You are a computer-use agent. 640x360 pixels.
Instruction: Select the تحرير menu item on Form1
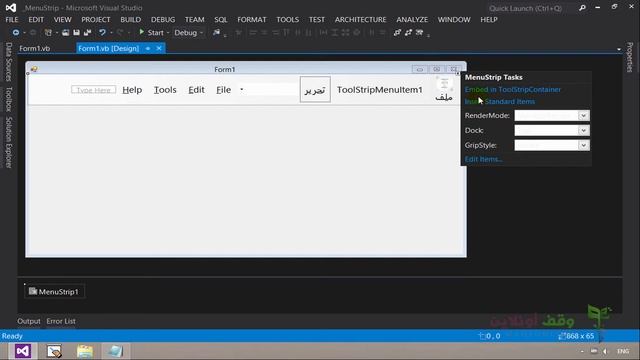click(x=315, y=89)
